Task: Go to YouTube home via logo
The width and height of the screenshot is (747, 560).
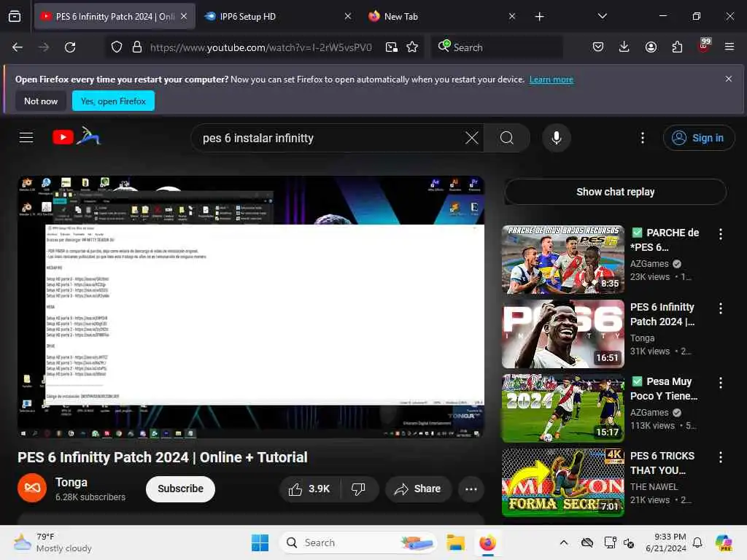Action: 76,136
